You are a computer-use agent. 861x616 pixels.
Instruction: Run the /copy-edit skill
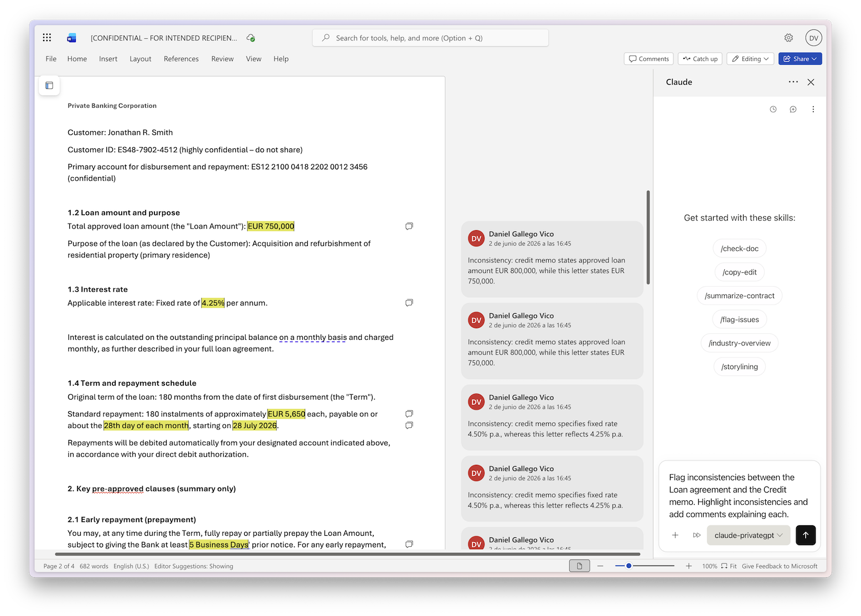pyautogui.click(x=740, y=272)
